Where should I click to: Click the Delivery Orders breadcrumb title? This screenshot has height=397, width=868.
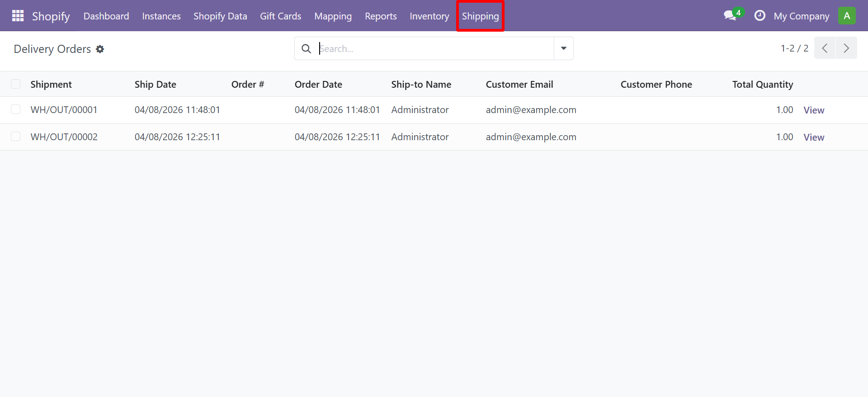pyautogui.click(x=52, y=49)
